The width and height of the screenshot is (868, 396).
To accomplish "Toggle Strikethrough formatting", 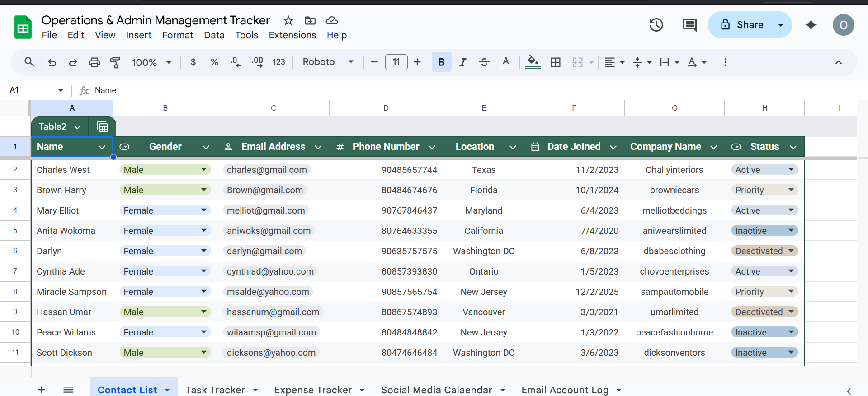I will tap(484, 62).
